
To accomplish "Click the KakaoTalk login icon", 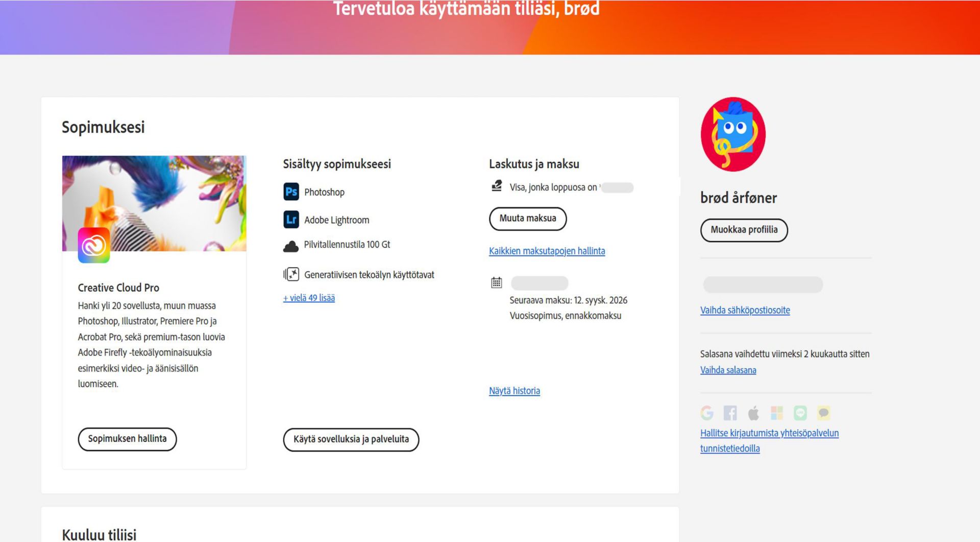I will coord(823,413).
